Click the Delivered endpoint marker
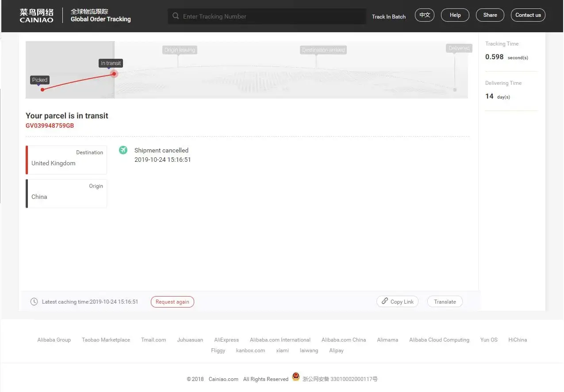 pyautogui.click(x=455, y=90)
